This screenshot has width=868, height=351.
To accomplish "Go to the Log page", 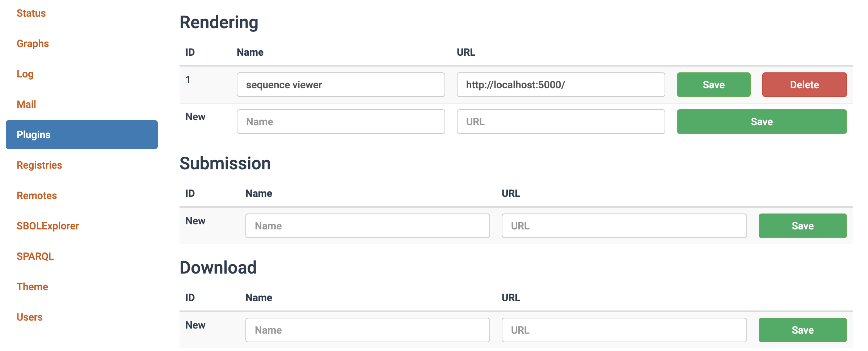I will [25, 74].
